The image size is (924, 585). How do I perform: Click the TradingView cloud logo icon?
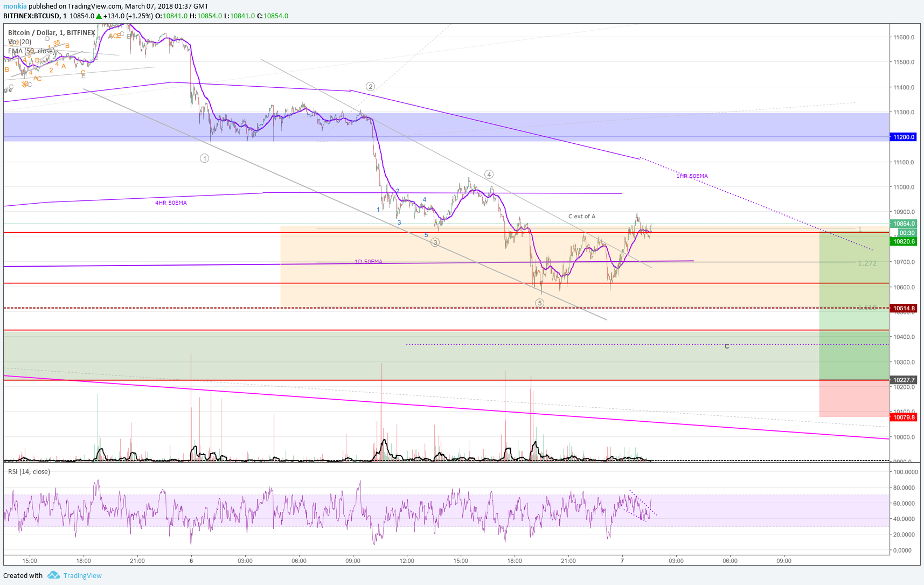[x=53, y=575]
